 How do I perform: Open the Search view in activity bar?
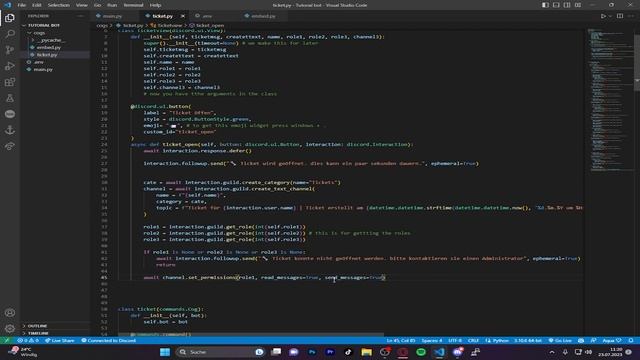click(x=10, y=34)
